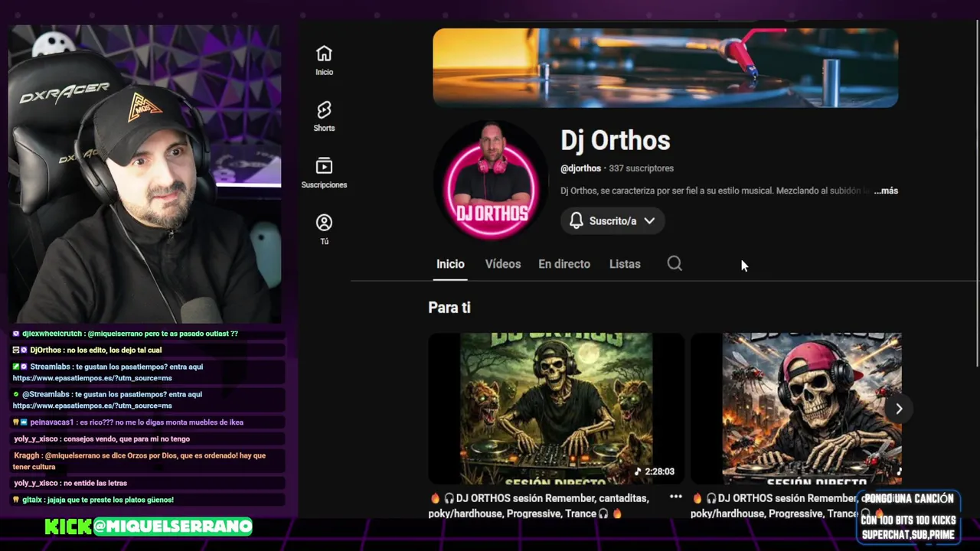The height and width of the screenshot is (551, 980).
Task: Open the three-dot menu of first video
Action: [675, 497]
